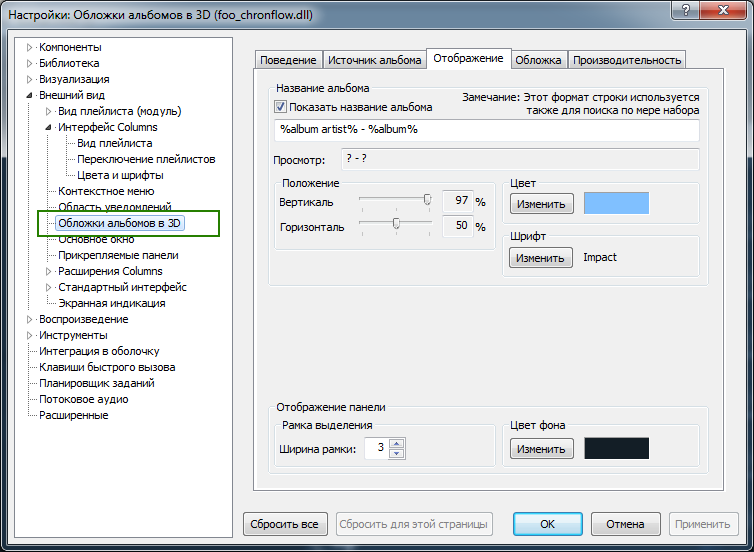Select the Стандартный интерфейс tree label
754x552 pixels.
point(122,288)
